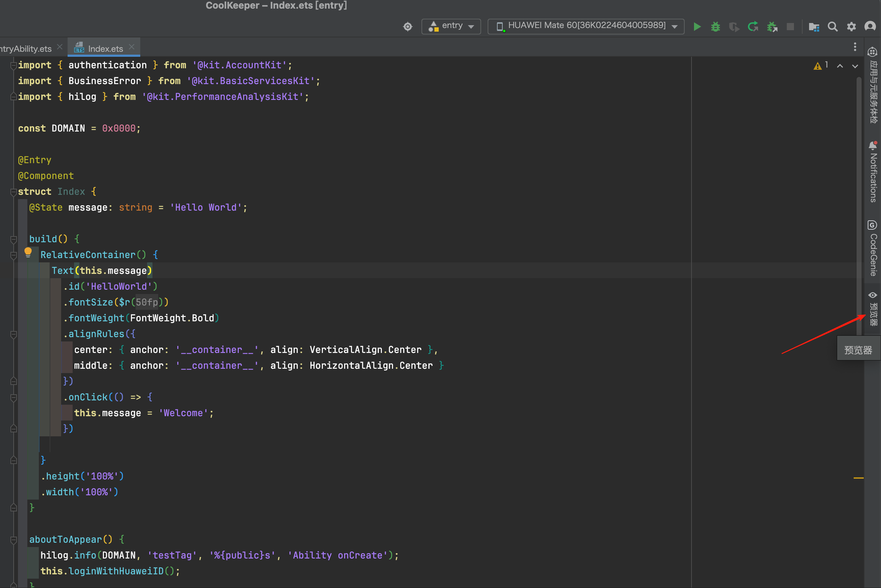Click the yellow stripe marker on error gutter
This screenshot has width=881, height=588.
point(858,478)
